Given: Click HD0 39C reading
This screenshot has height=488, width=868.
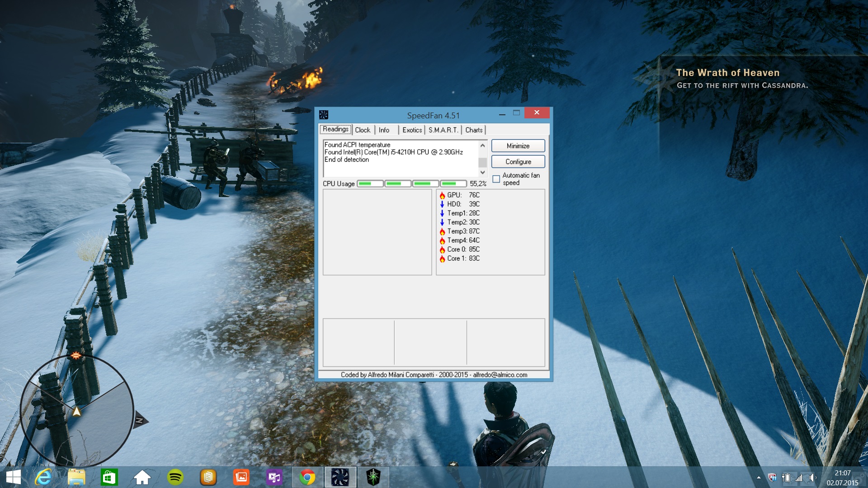Looking at the screenshot, I should coord(463,204).
